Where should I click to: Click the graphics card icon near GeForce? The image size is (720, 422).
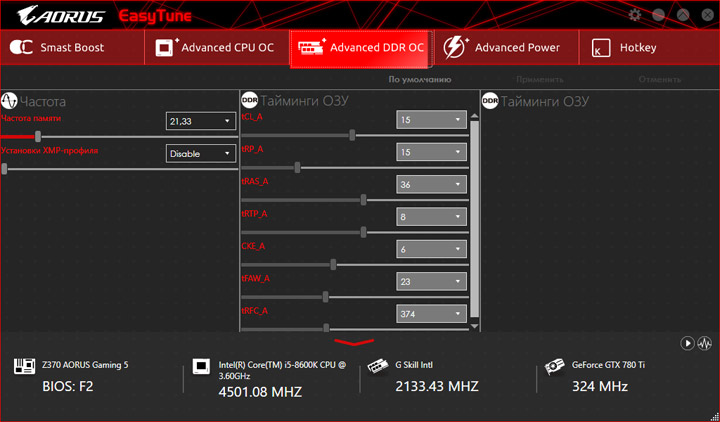point(554,366)
